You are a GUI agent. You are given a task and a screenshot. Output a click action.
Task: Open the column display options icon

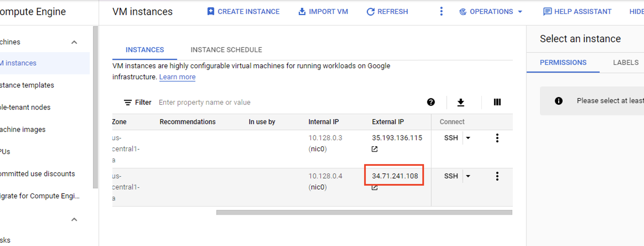tap(497, 102)
